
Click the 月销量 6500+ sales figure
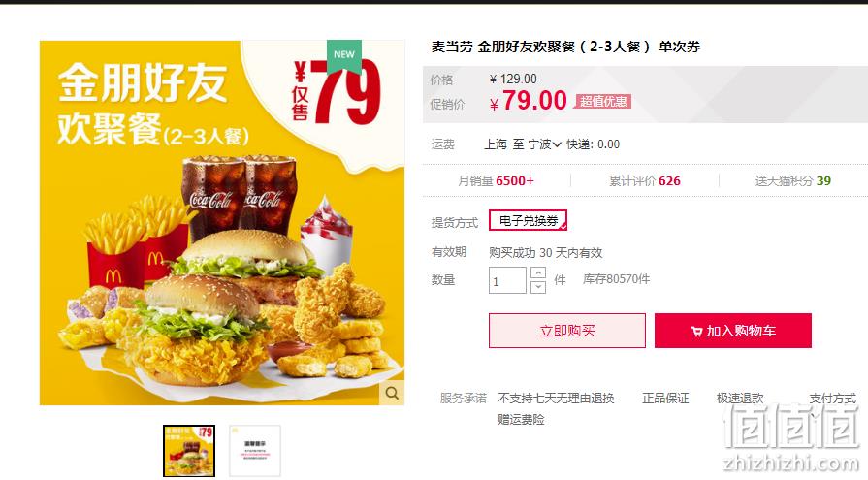(496, 181)
